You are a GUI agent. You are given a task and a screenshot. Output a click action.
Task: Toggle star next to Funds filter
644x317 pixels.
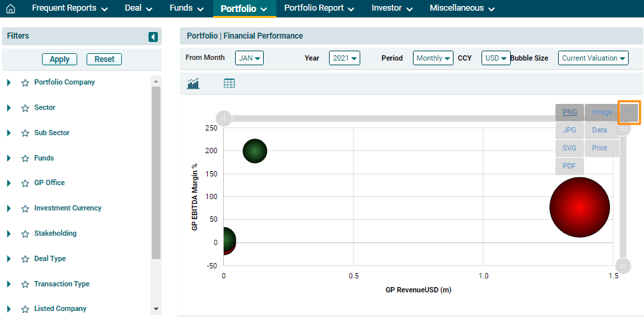click(25, 158)
